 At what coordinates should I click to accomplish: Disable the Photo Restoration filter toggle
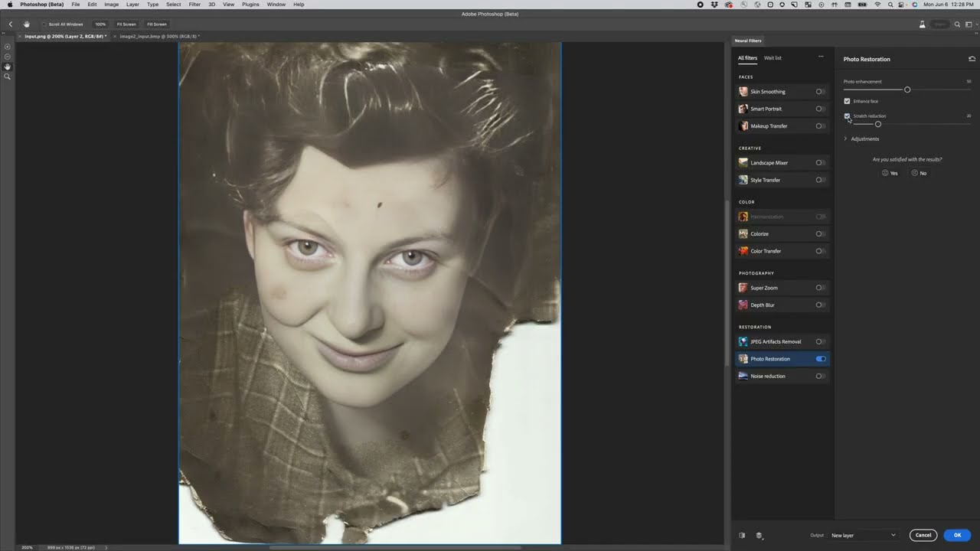[820, 358]
